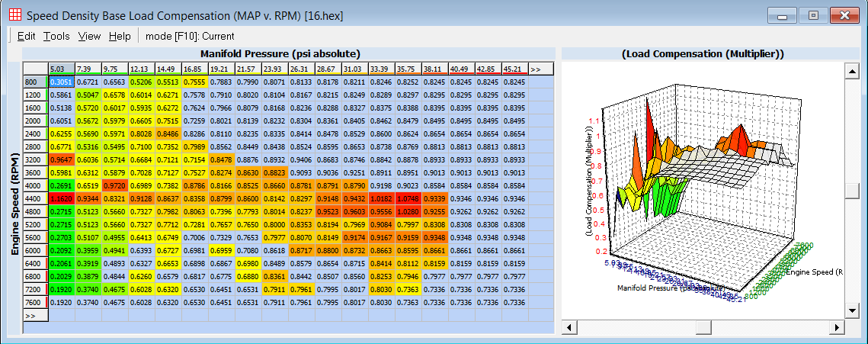868x344 pixels.
Task: Select the 4400 RPM row header
Action: tap(35, 198)
